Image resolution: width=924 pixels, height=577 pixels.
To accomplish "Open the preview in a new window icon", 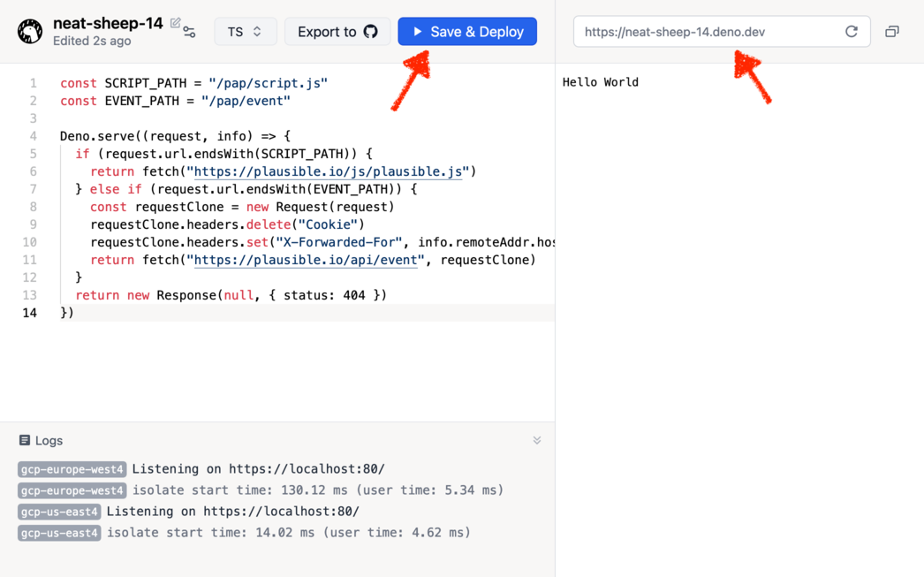I will [x=892, y=32].
